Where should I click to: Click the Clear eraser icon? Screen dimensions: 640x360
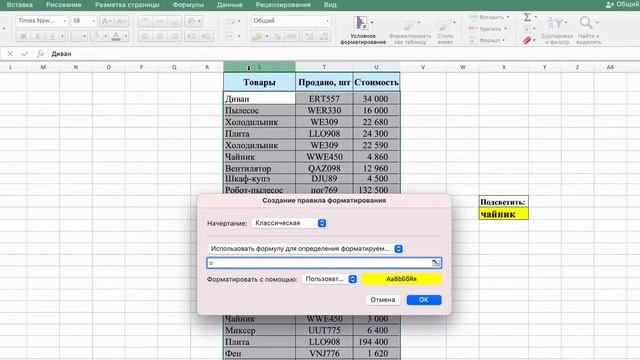tap(527, 40)
